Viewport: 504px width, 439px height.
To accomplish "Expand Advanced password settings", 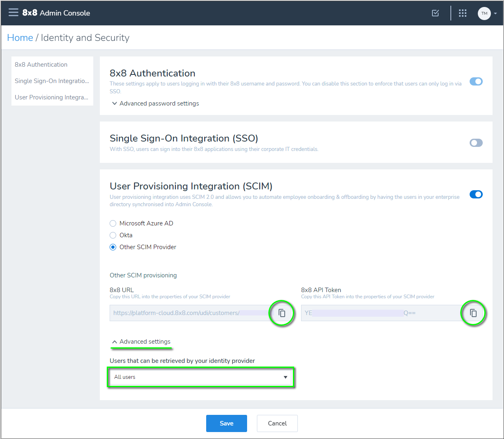I will point(155,104).
